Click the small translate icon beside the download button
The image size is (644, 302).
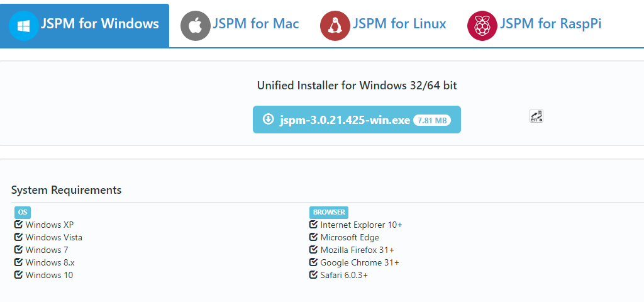tap(536, 116)
